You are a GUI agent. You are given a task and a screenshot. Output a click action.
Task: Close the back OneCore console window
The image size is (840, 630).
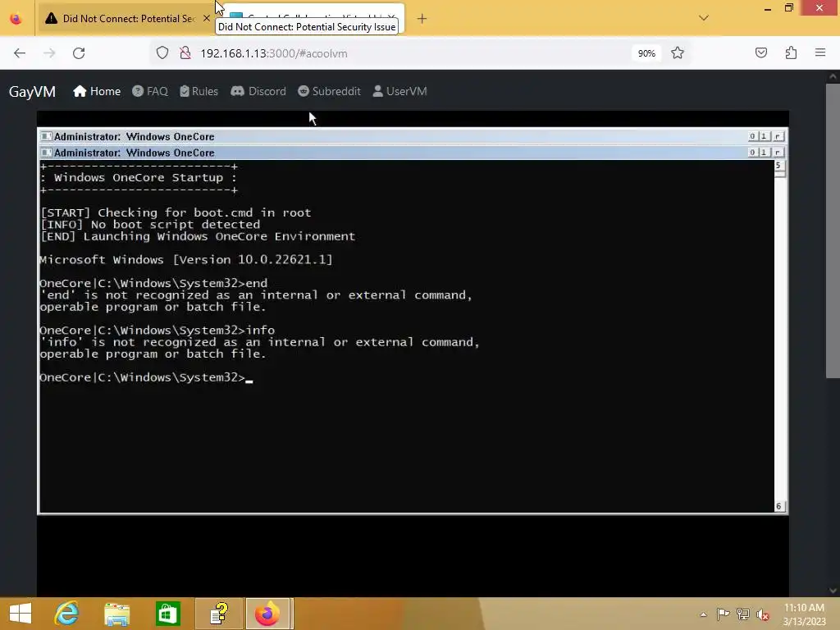[778, 137]
